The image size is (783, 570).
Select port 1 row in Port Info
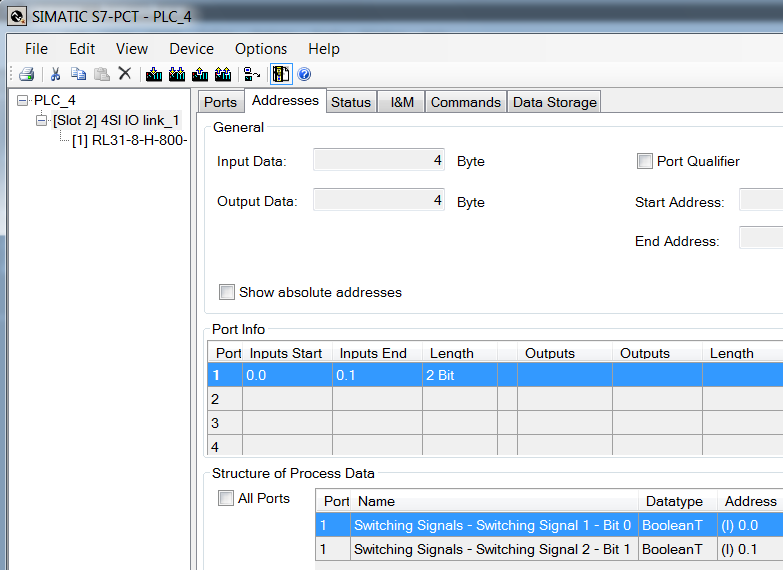click(495, 375)
